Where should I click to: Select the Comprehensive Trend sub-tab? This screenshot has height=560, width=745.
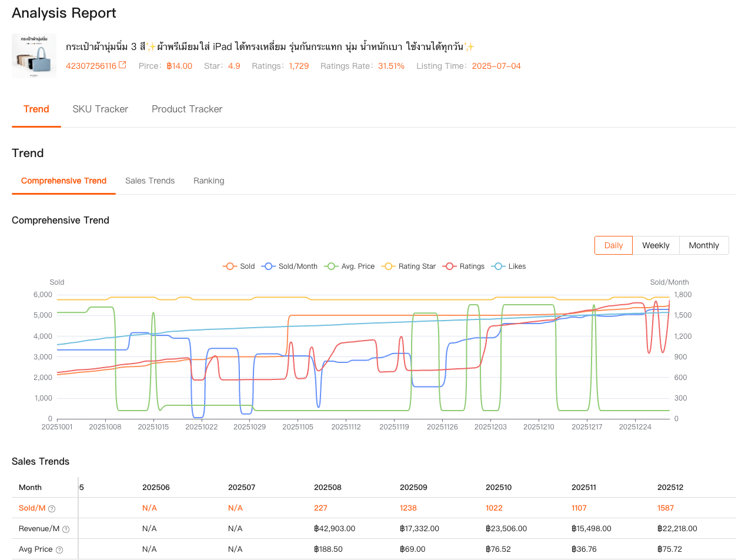pos(64,181)
